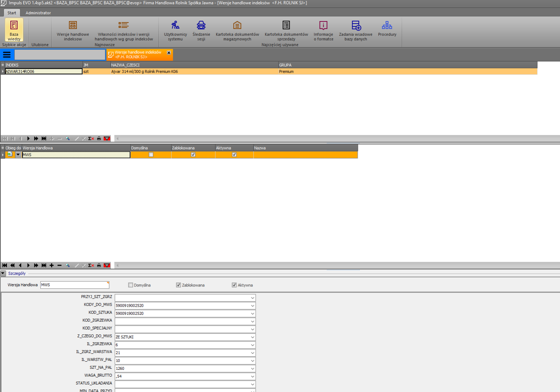Click red filter icon in lower navigator
Image resolution: width=560 pixels, height=392 pixels.
[107, 265]
